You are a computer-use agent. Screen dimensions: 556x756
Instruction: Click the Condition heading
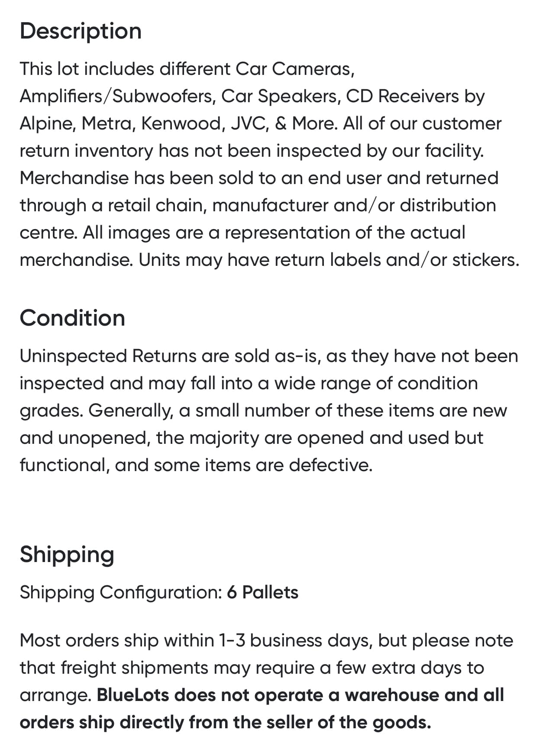pyautogui.click(x=72, y=318)
